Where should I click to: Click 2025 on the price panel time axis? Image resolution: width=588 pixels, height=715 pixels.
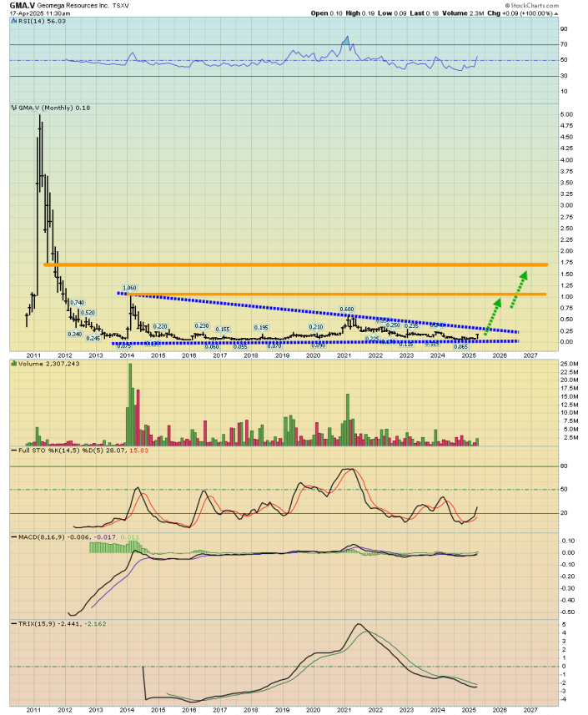pos(469,355)
